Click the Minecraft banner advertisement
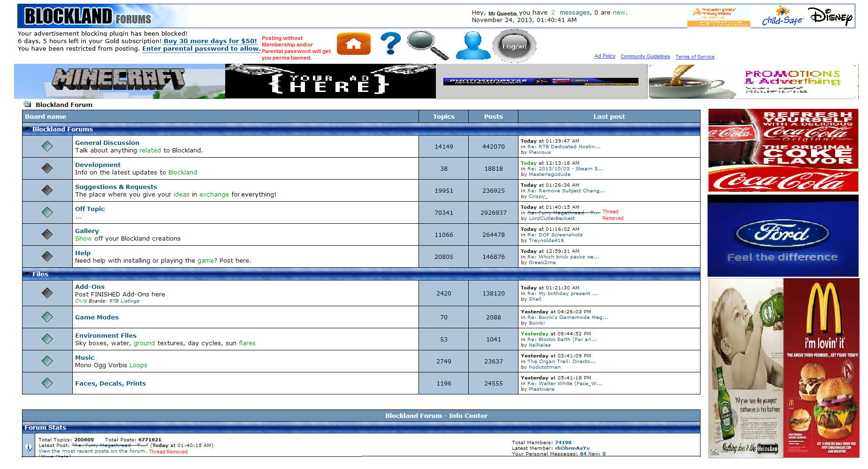868x469 pixels. pos(119,81)
